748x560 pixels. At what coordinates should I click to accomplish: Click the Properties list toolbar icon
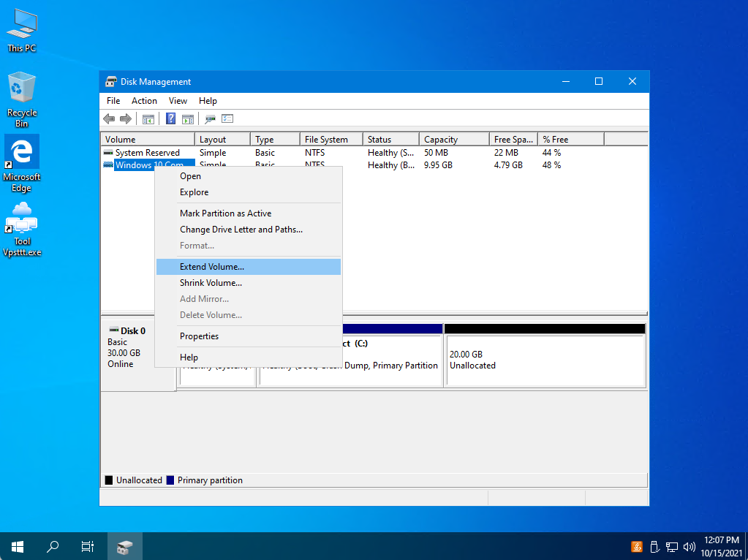click(227, 118)
